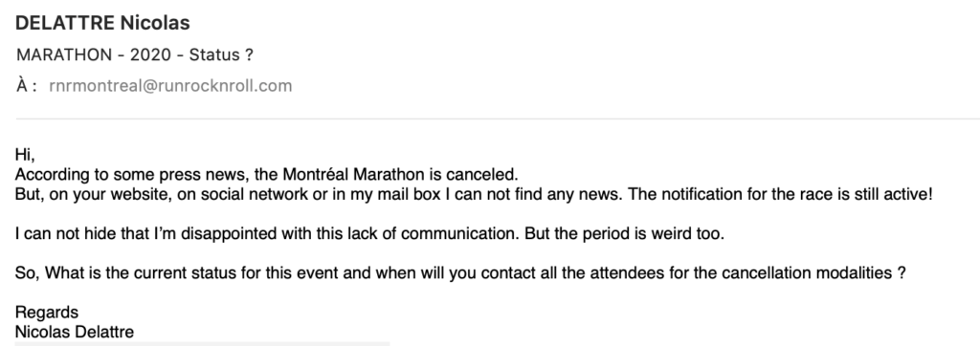Click the sentence "But the period is weird too."
The width and height of the screenshot is (980, 346).
tap(624, 233)
